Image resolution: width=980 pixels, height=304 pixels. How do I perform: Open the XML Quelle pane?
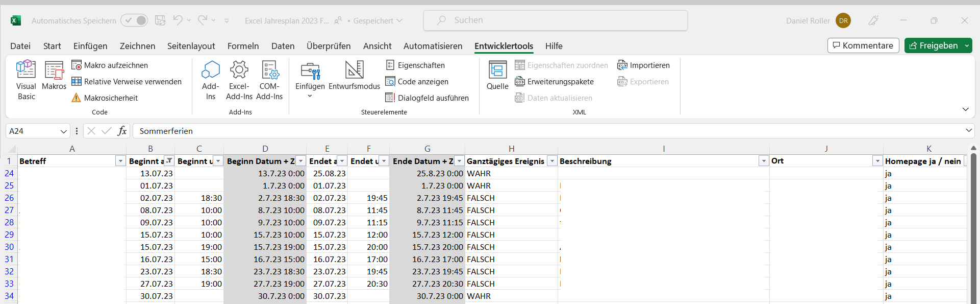tap(497, 76)
